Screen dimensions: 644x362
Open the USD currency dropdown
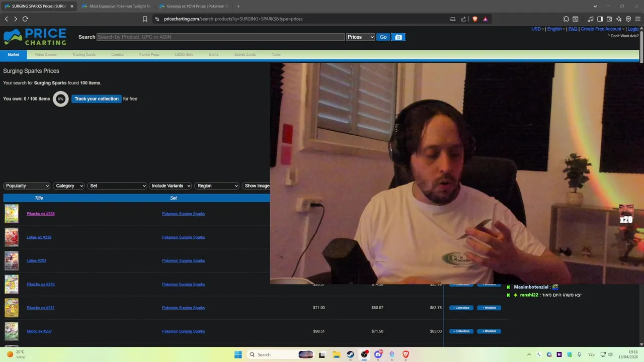[x=537, y=29]
